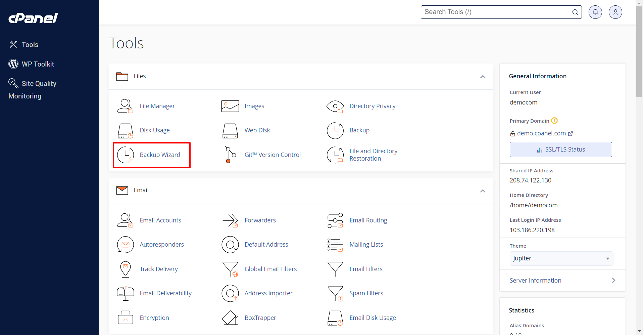644x335 pixels.
Task: Collapse the Email section
Action: tap(483, 191)
